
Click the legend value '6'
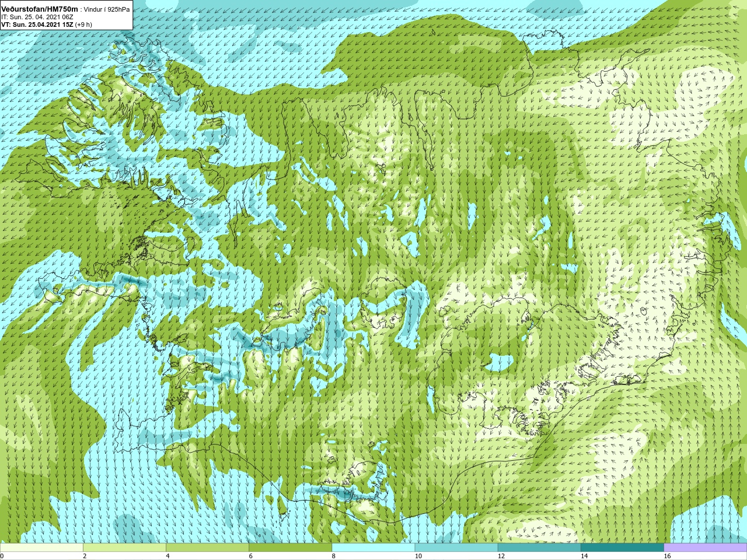coord(251,556)
